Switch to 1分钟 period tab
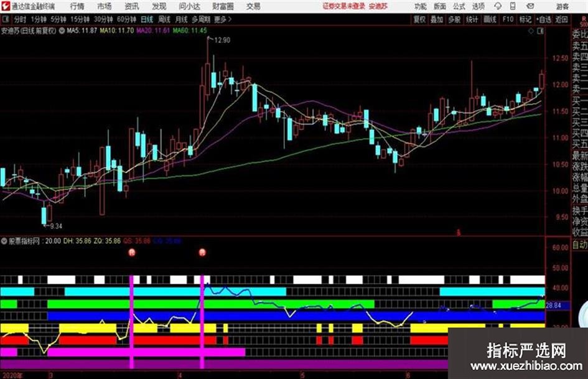 tap(38, 19)
